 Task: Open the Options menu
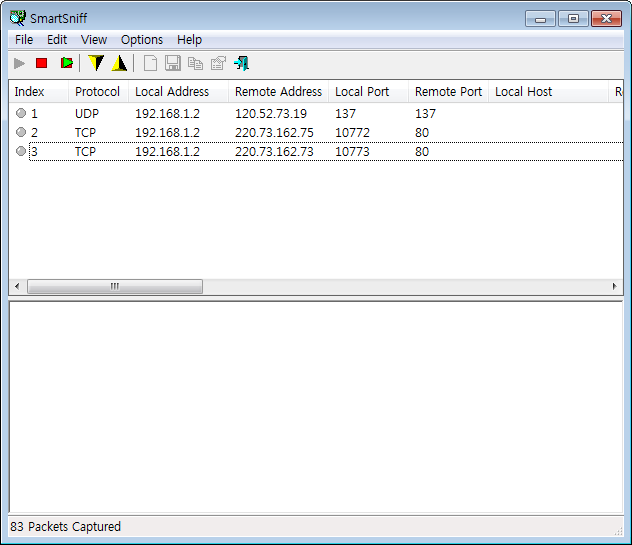142,40
